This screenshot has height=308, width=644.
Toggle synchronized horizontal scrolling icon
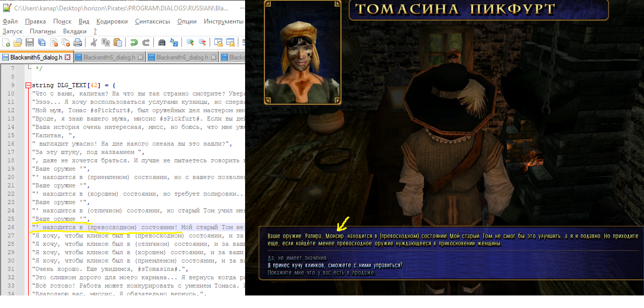tap(230, 43)
